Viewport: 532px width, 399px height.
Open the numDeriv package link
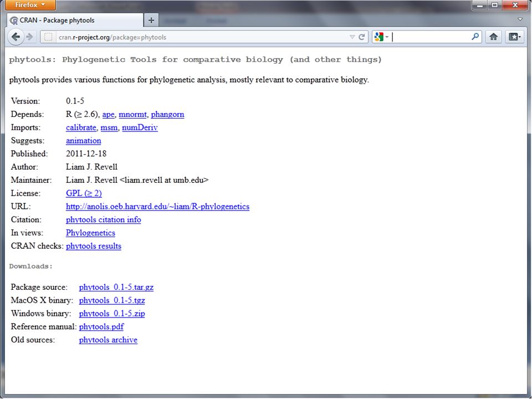(140, 127)
